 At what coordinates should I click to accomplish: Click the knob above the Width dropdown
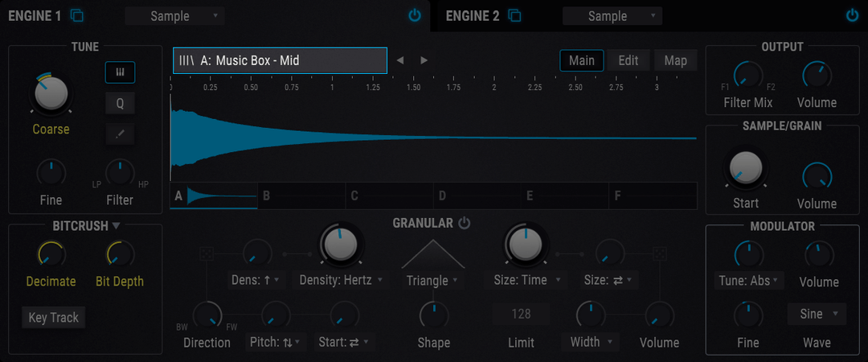pos(591,315)
